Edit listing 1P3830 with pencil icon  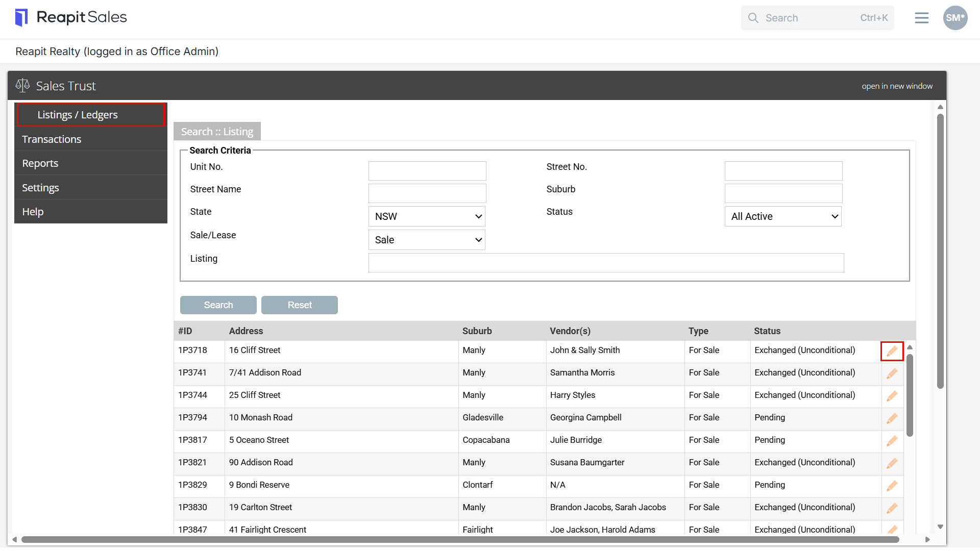pyautogui.click(x=892, y=508)
